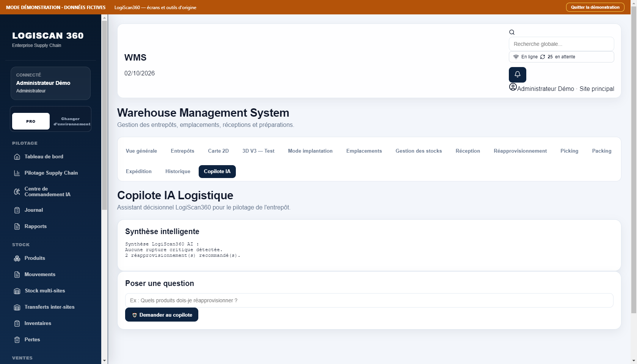Switch to the Entrepôts tab
Screen dimensions: 637x364
click(x=182, y=151)
